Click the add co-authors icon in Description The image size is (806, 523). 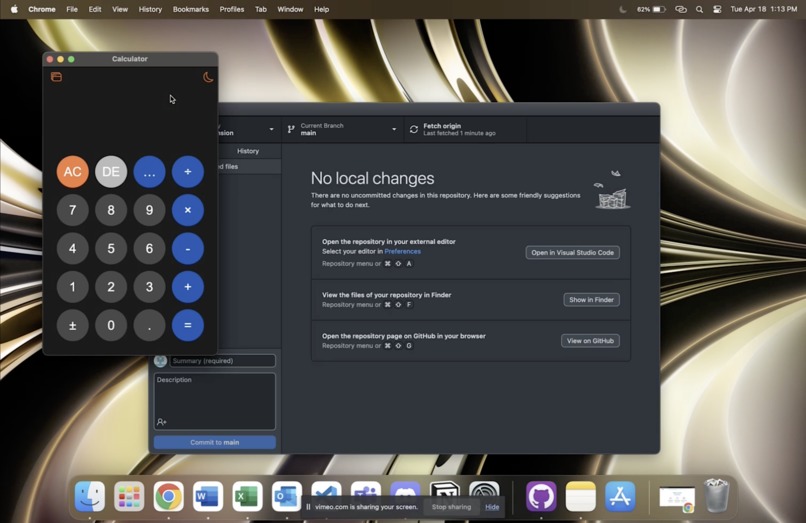tap(161, 422)
